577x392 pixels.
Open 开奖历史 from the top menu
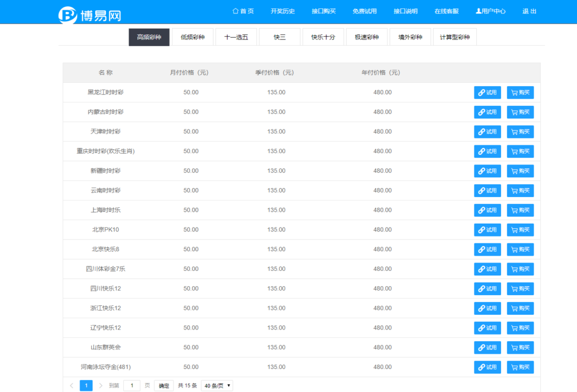point(282,10)
